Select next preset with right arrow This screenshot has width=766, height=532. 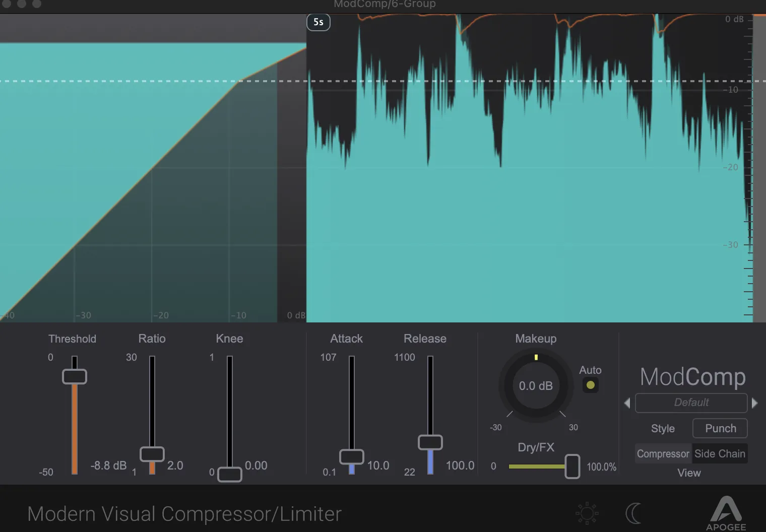point(754,403)
